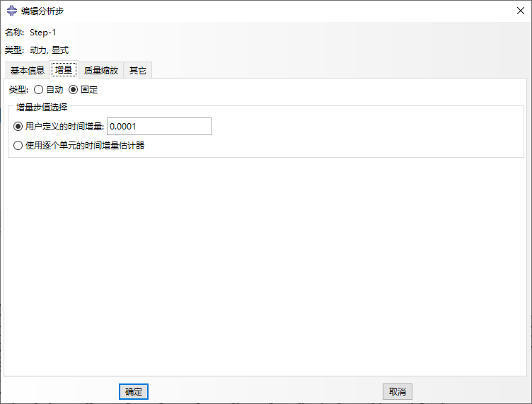
Task: Select the 增量 tab
Action: (64, 70)
